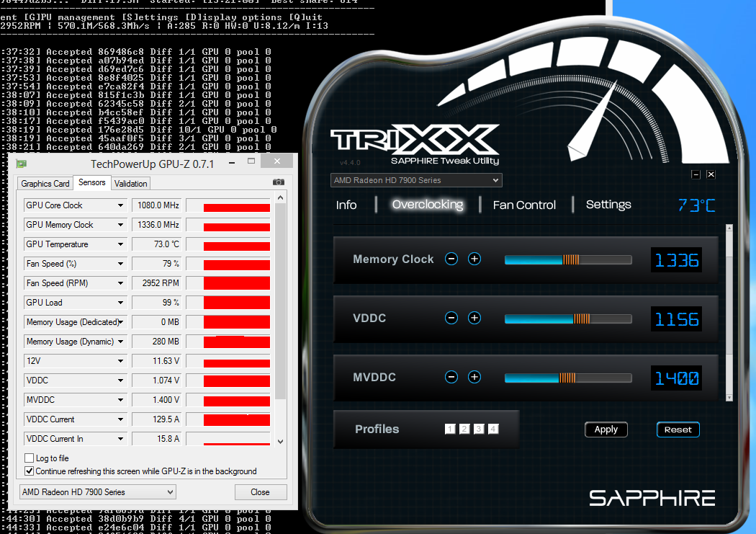Load TRIXX profile 1
This screenshot has width=756, height=534.
450,429
